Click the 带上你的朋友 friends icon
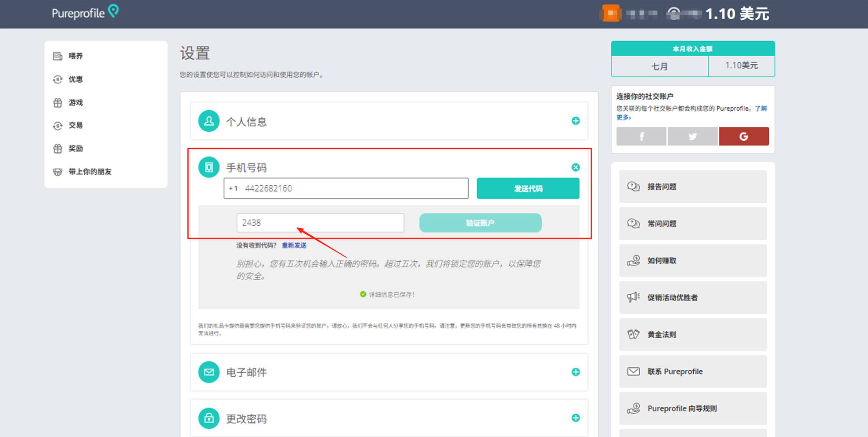Viewport: 868px width, 437px height. (58, 172)
